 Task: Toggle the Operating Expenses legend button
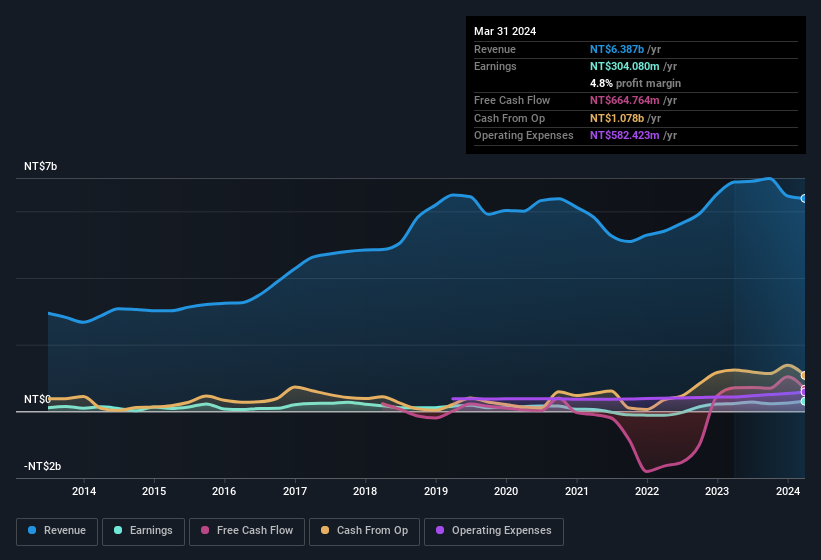coord(493,531)
